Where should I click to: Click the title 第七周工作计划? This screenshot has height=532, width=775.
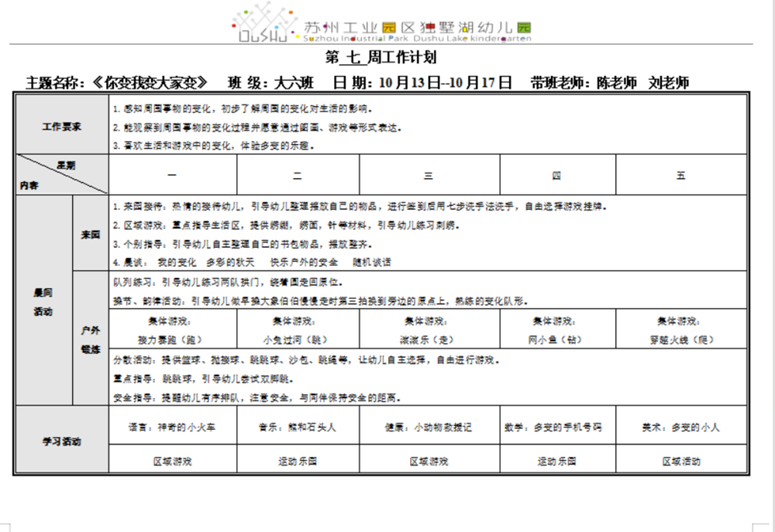381,57
